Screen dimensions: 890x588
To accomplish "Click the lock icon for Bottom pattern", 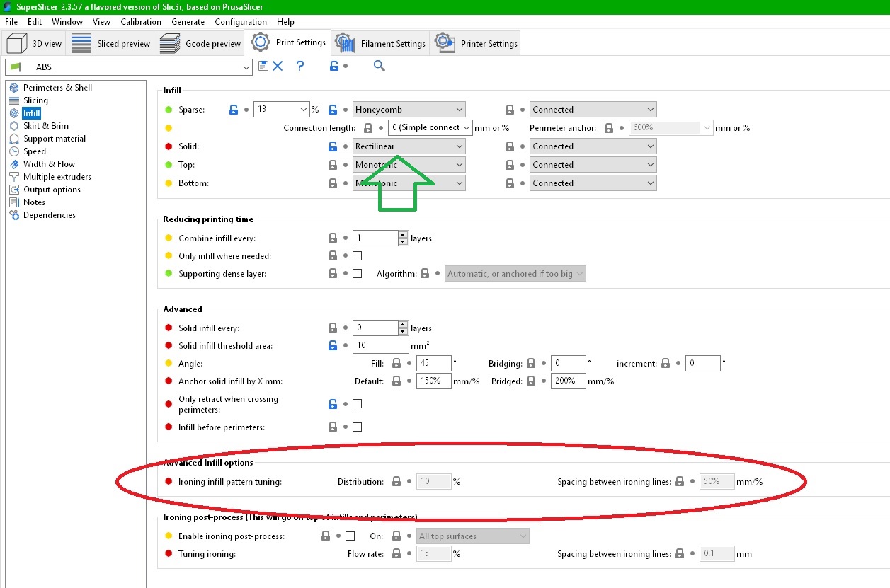I will pos(333,183).
